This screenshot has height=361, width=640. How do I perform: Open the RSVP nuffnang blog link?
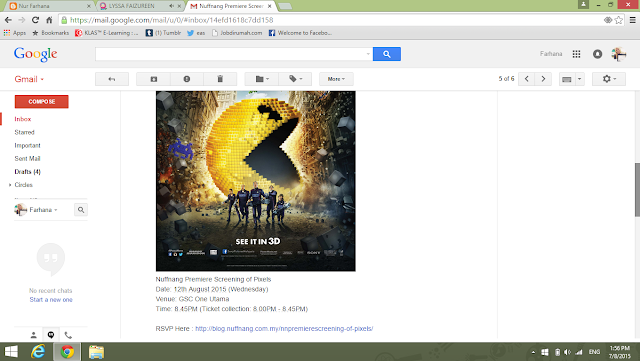(284, 329)
